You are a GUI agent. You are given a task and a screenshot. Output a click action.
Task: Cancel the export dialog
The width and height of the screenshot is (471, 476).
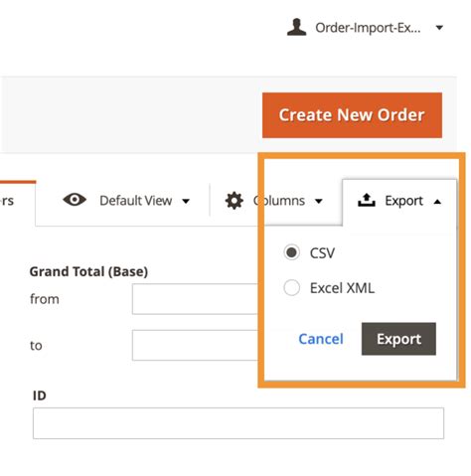[321, 339]
